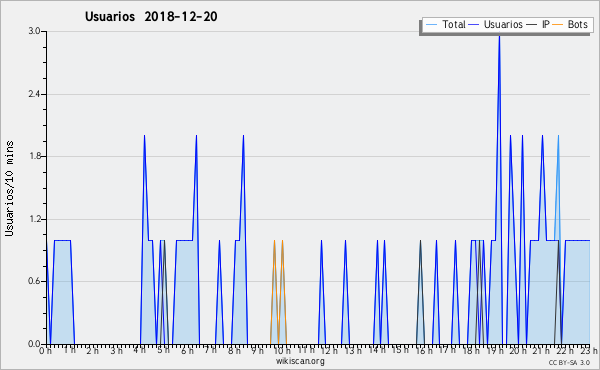Click the 17 h x-axis label

coord(447,350)
